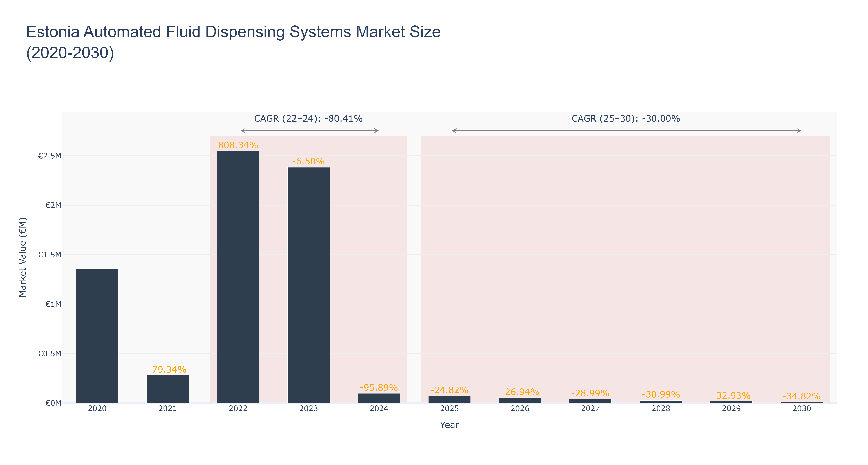Click the chart title text
This screenshot has width=868, height=465.
(x=233, y=42)
